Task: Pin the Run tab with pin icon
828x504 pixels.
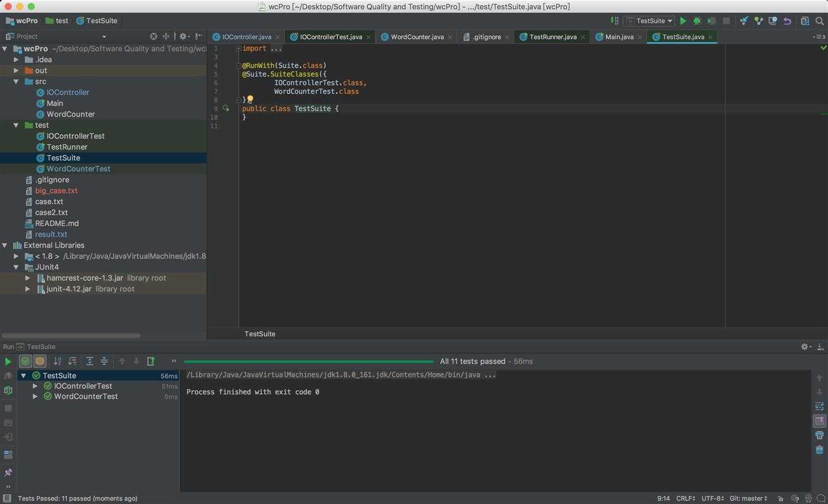Action: 8,472
